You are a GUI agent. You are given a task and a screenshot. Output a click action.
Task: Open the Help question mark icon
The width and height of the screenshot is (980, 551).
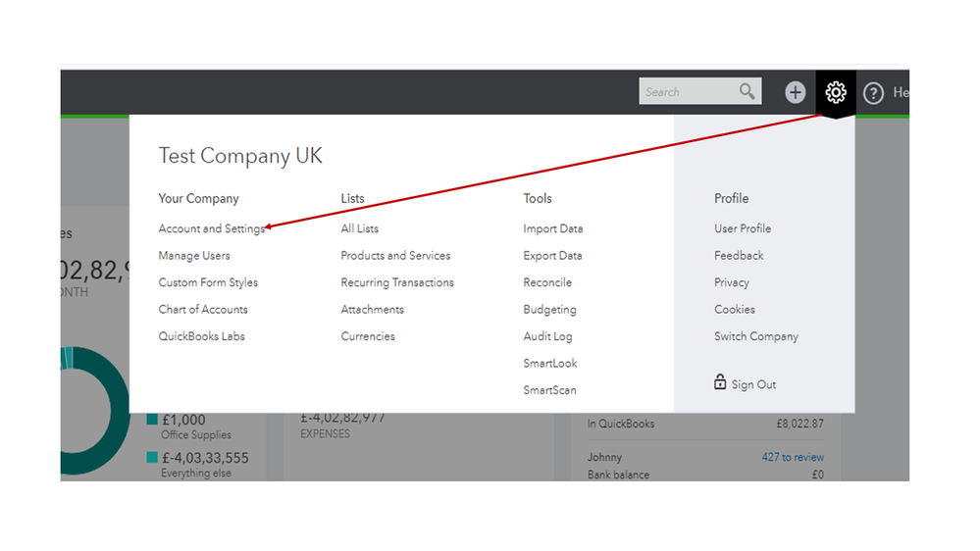click(873, 93)
